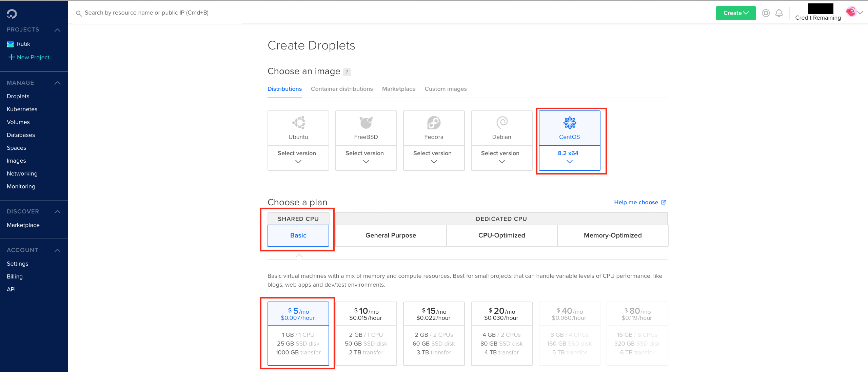
Task: Choose the $20/mo plan card
Action: click(x=502, y=333)
